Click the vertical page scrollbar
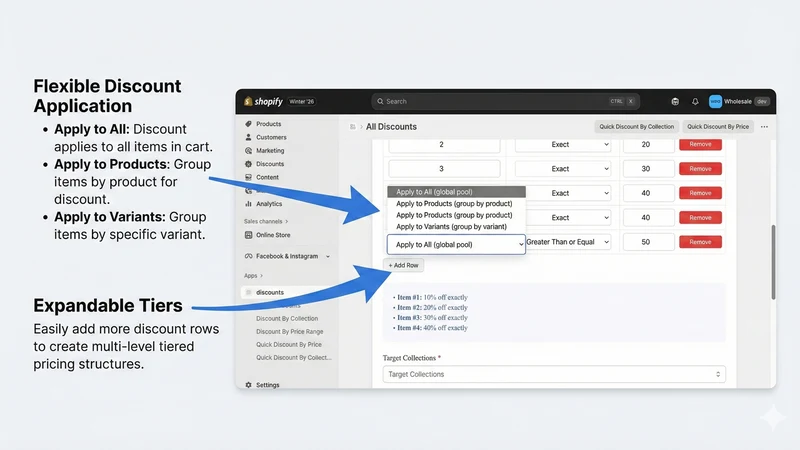The width and height of the screenshot is (800, 450). point(773,262)
